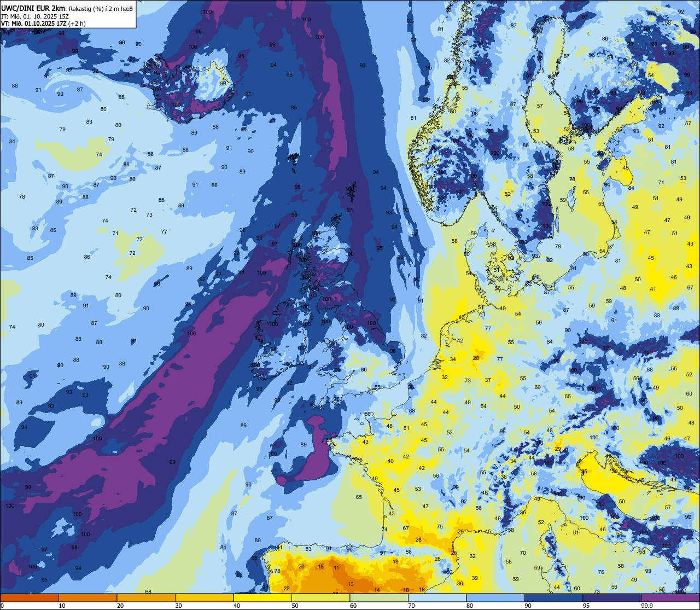Click the value "68" in the Atlantic near the legend
Screen dimensions: 700x610
click(148, 592)
